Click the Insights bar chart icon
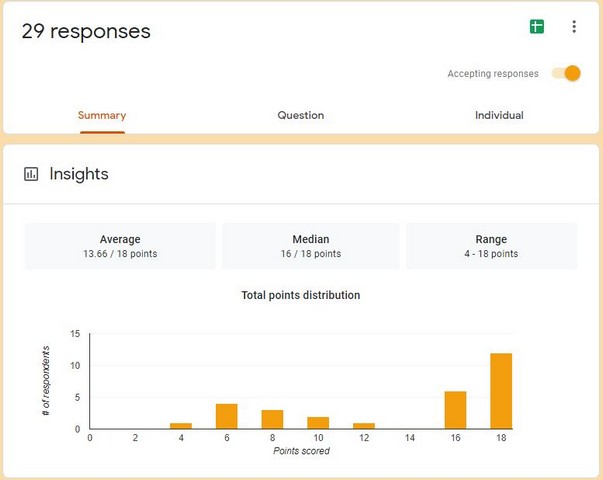Image resolution: width=603 pixels, height=480 pixels. pos(32,174)
